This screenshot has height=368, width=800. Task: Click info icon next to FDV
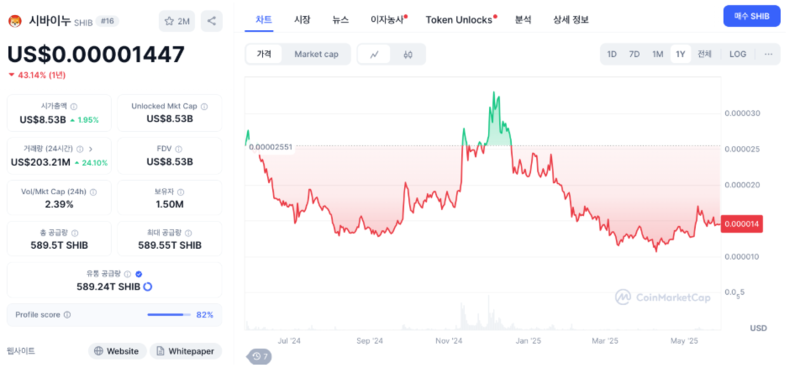coord(179,150)
